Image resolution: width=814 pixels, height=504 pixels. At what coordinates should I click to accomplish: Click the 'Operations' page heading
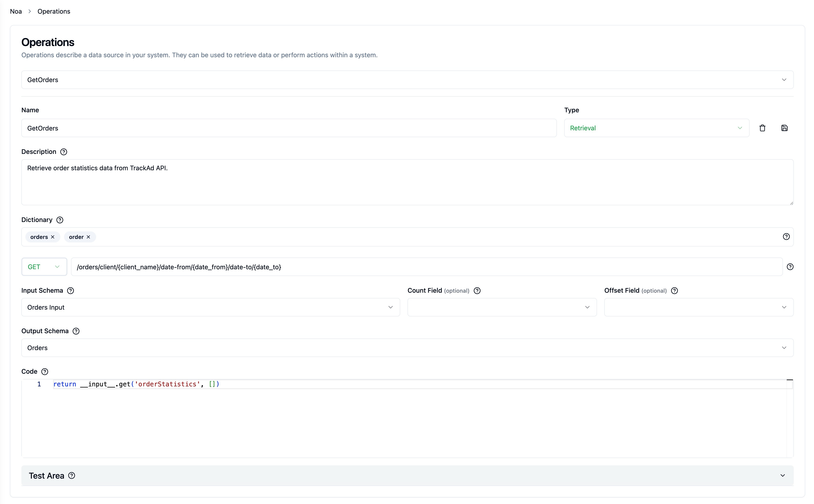[x=48, y=42]
